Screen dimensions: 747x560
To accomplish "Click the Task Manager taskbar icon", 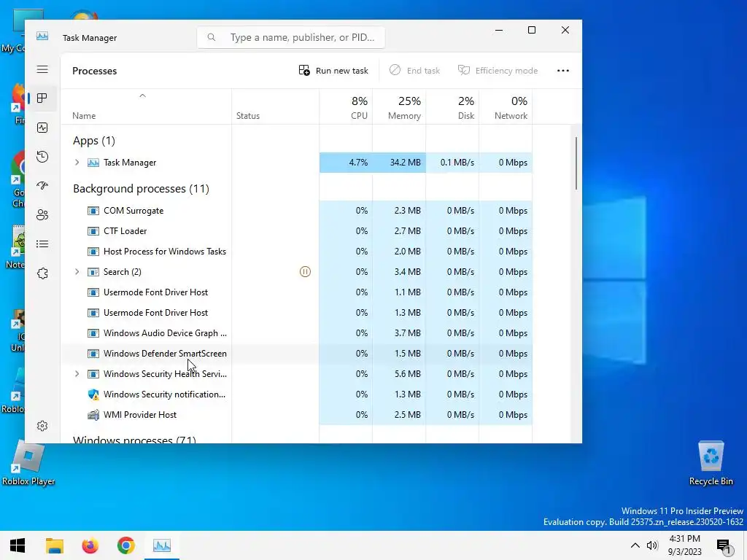I will 161,545.
